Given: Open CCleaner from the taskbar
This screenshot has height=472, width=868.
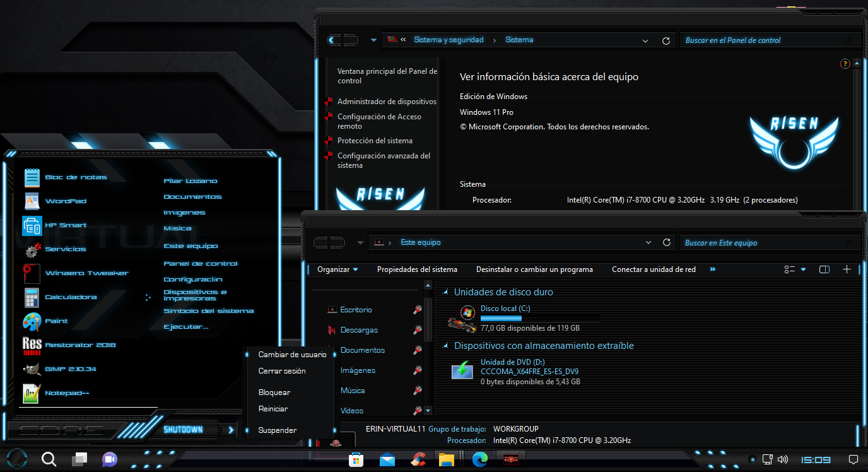Looking at the screenshot, I should (418, 459).
